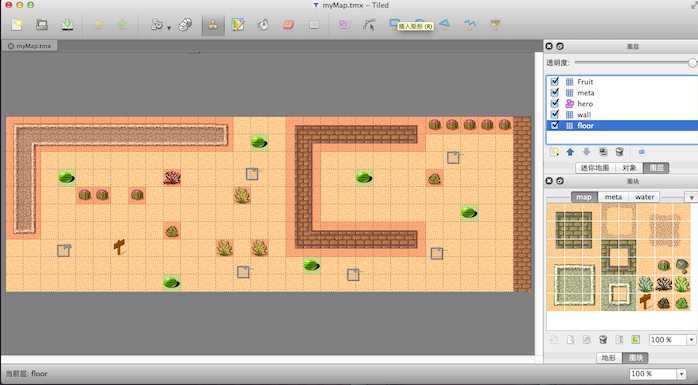Expand the tileset tabs overflow arrow
Screen dimensions: 698x385
[691, 197]
